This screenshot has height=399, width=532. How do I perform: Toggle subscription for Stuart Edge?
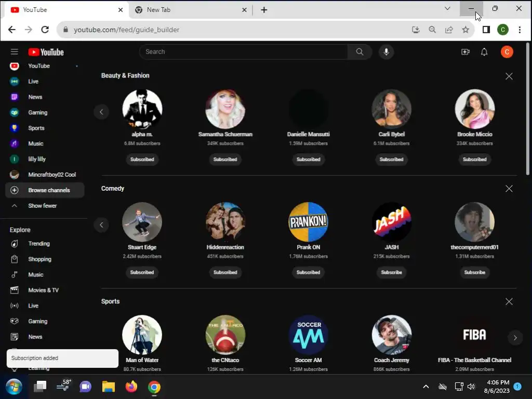point(142,272)
